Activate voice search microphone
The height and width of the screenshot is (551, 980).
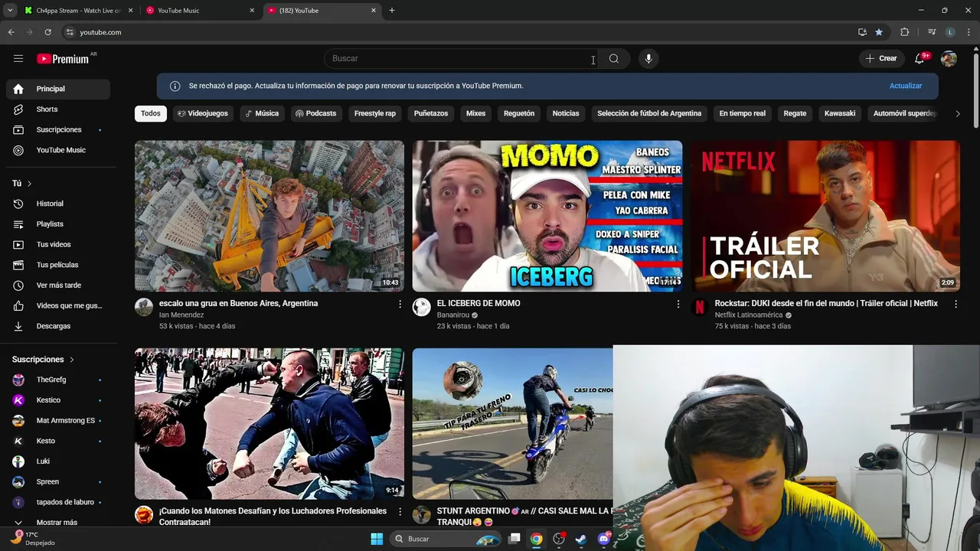(x=648, y=59)
